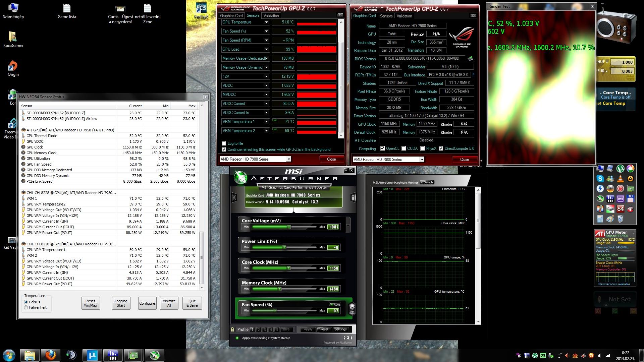Toggle DirectCompute 5.0 checkbox
This screenshot has height=362, width=644.
coord(441,148)
